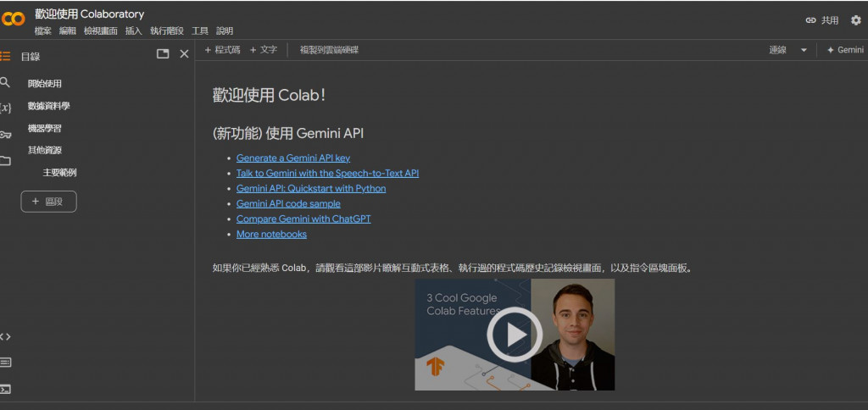Open the variables {x} panel icon
The image size is (868, 410).
[5, 108]
